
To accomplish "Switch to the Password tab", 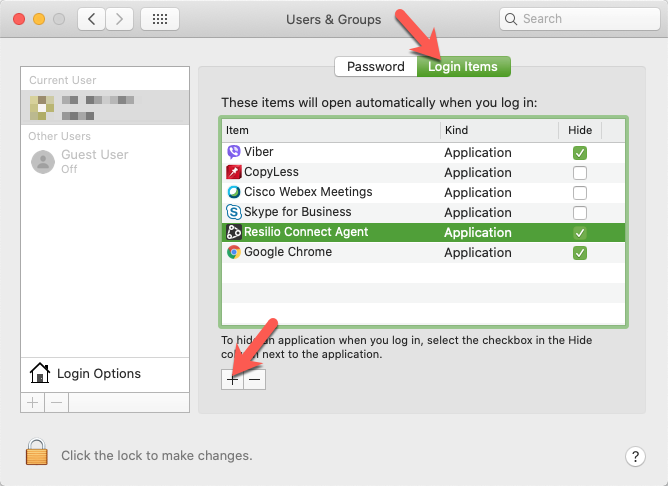I will point(375,67).
